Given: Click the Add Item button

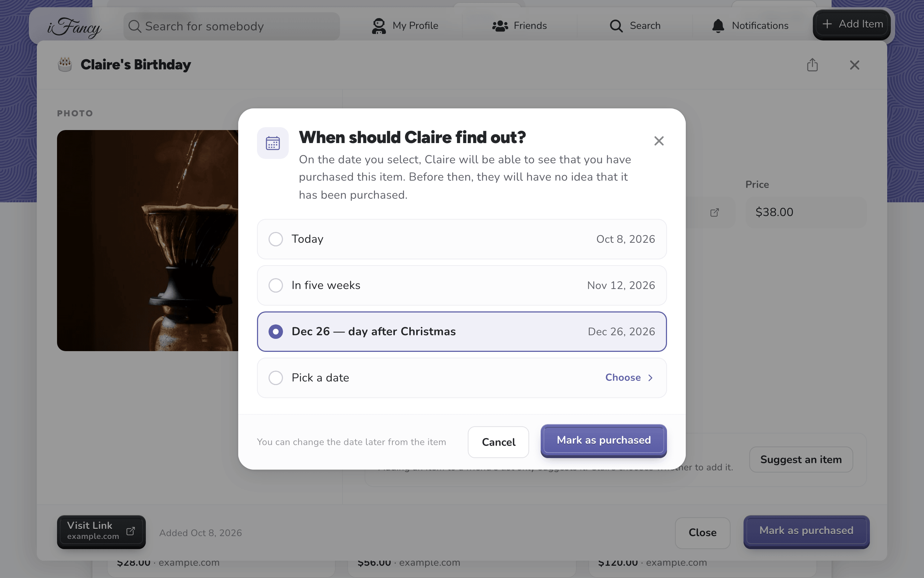Looking at the screenshot, I should coord(852,25).
